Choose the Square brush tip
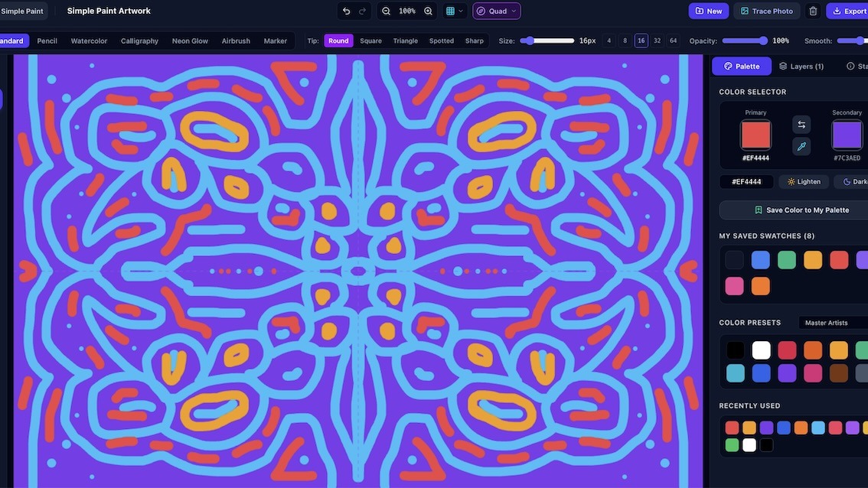The width and height of the screenshot is (868, 488). (x=371, y=41)
